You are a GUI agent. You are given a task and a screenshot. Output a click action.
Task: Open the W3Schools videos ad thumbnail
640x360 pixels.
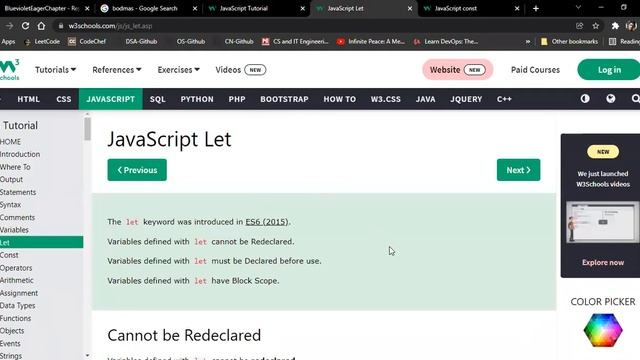pos(602,222)
